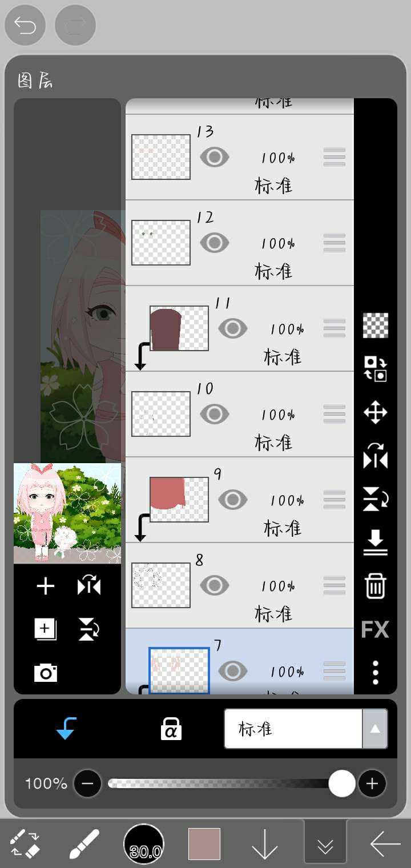
Task: Select layer 12 thumbnail
Action: 161,243
